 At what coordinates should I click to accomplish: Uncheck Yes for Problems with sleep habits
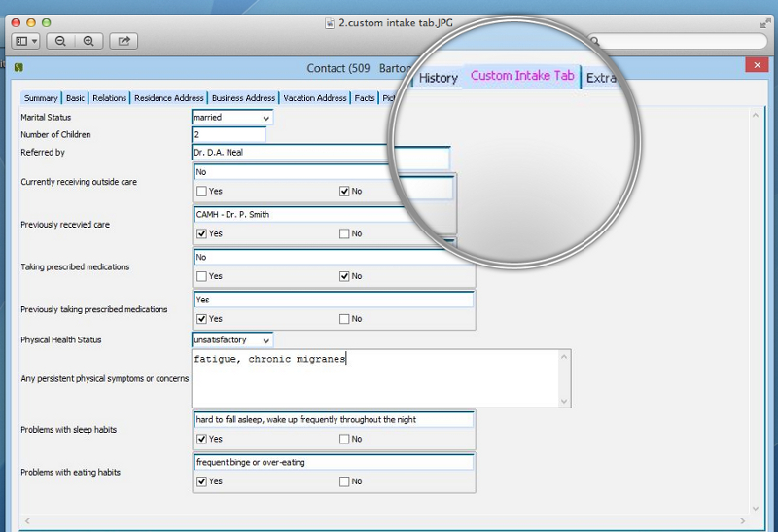(201, 440)
